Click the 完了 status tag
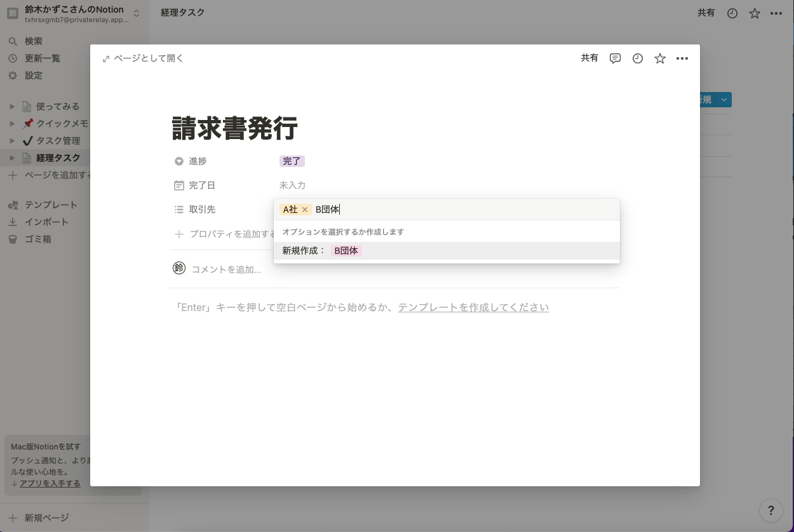The width and height of the screenshot is (794, 532). [x=292, y=161]
